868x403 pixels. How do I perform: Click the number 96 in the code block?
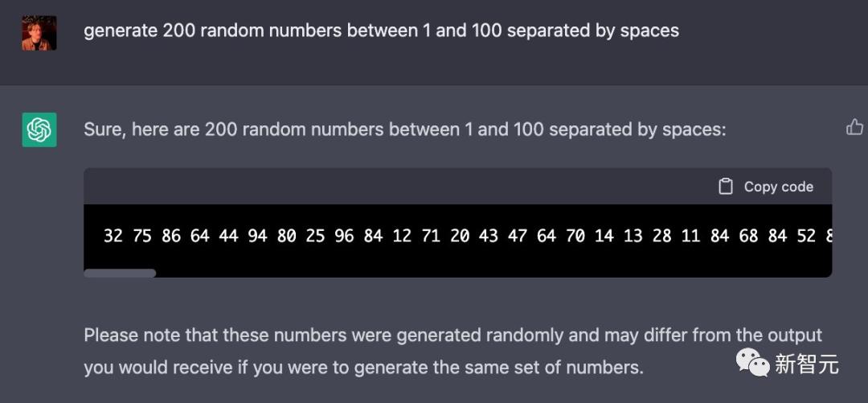pyautogui.click(x=344, y=236)
